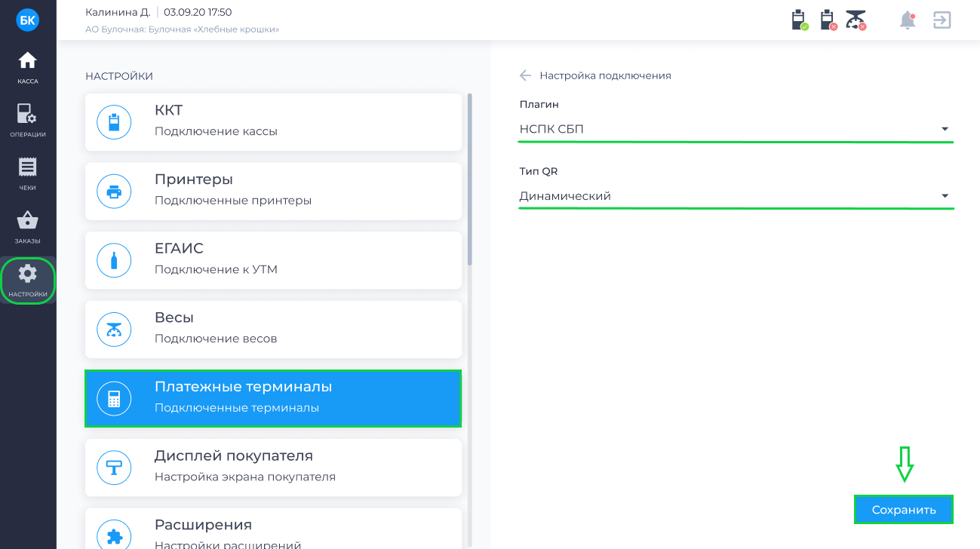The width and height of the screenshot is (980, 549).
Task: Click the БК logo avatar
Action: point(27,20)
